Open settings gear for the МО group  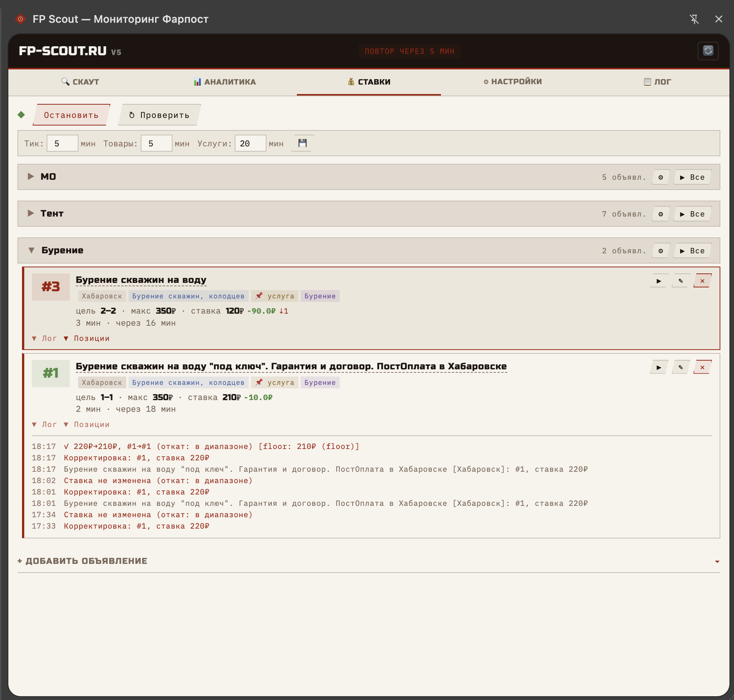point(661,177)
